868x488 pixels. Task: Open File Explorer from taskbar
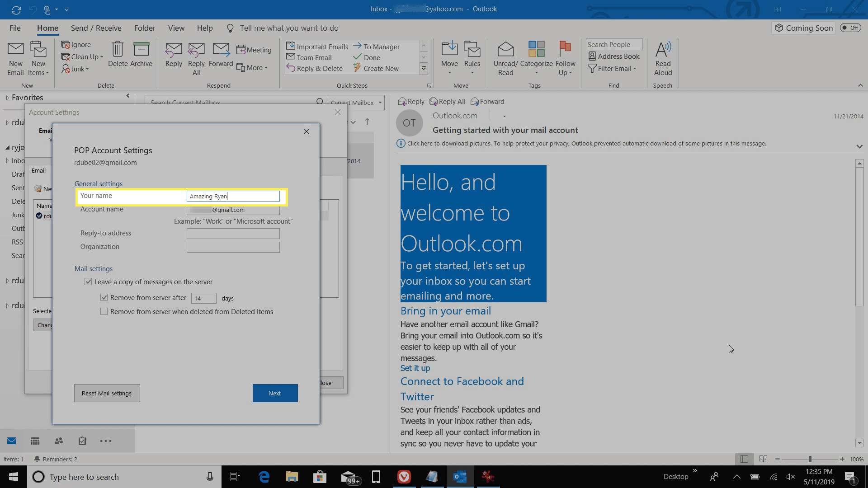[x=292, y=477]
